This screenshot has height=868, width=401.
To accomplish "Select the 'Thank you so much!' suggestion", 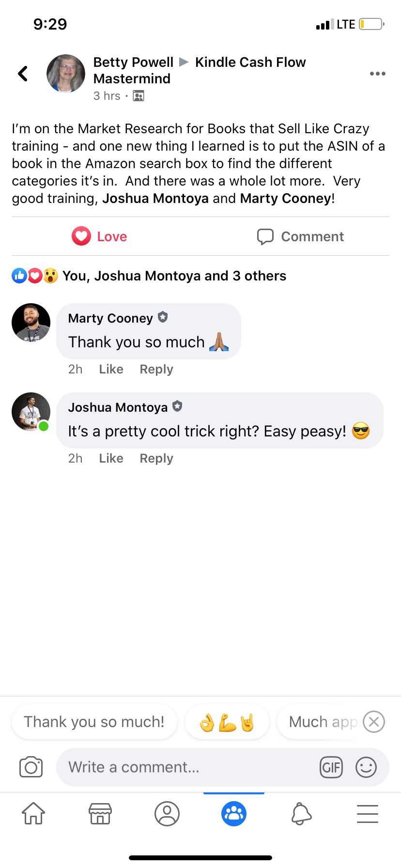I will coord(94,722).
